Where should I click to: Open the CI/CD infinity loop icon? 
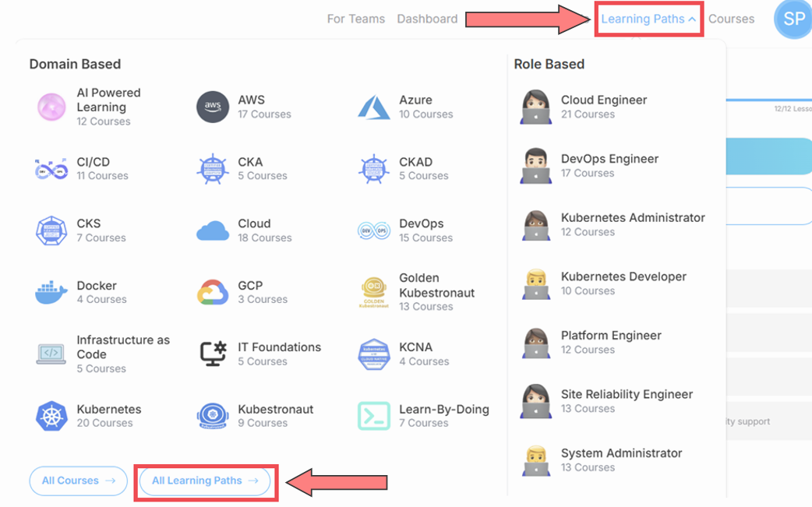51,169
